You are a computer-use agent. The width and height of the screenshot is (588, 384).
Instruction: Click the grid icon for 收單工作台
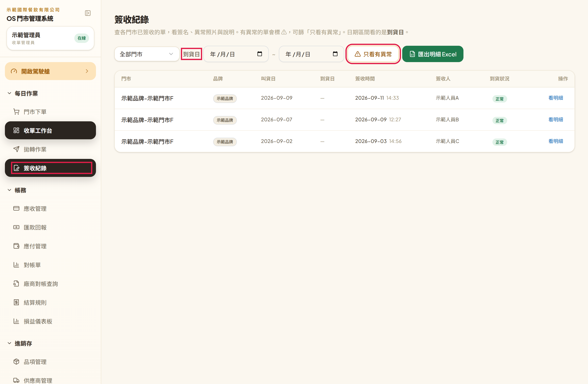coord(16,130)
